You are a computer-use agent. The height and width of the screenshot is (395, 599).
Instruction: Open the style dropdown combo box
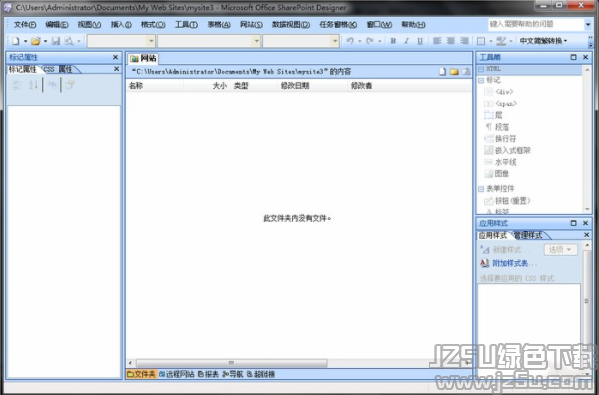pyautogui.click(x=151, y=41)
